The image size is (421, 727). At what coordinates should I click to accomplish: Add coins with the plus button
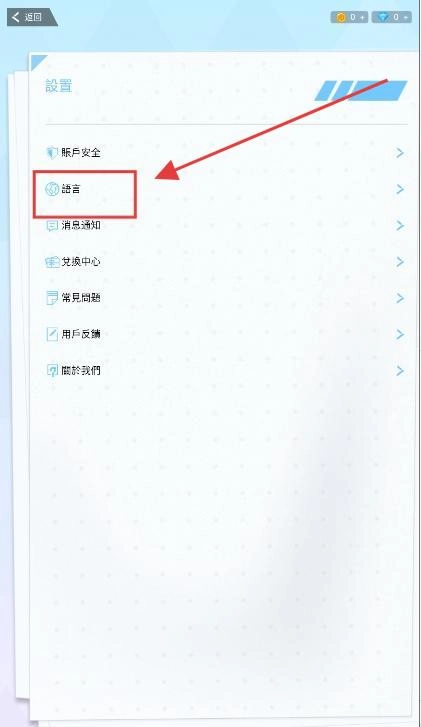pyautogui.click(x=362, y=17)
